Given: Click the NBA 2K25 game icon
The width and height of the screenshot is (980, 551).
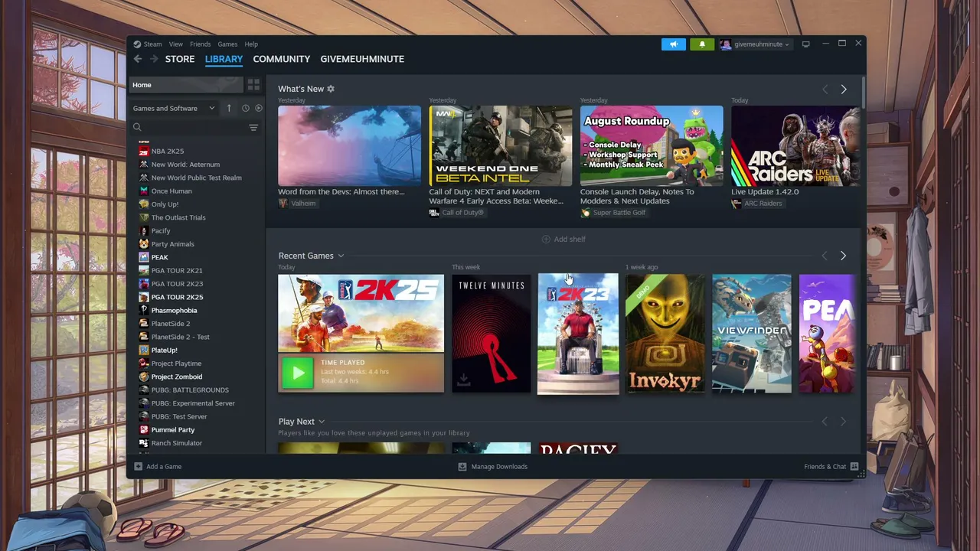Looking at the screenshot, I should click(x=143, y=152).
